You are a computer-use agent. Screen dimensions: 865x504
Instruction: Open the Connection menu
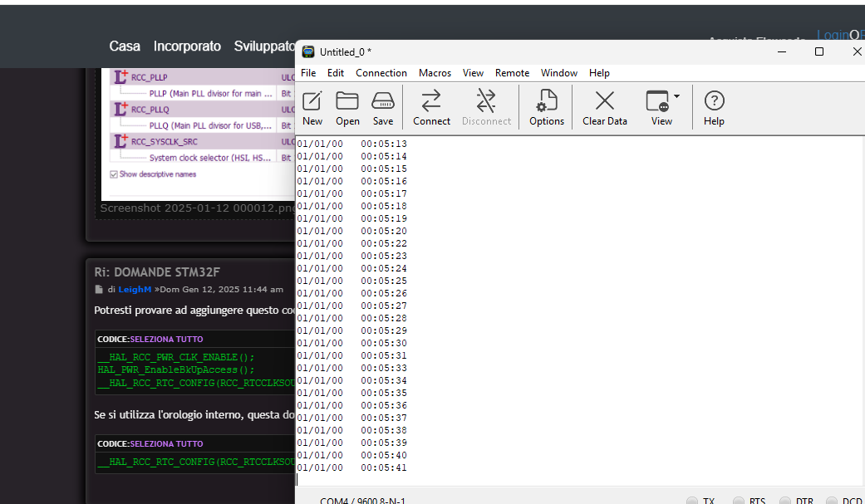tap(381, 73)
